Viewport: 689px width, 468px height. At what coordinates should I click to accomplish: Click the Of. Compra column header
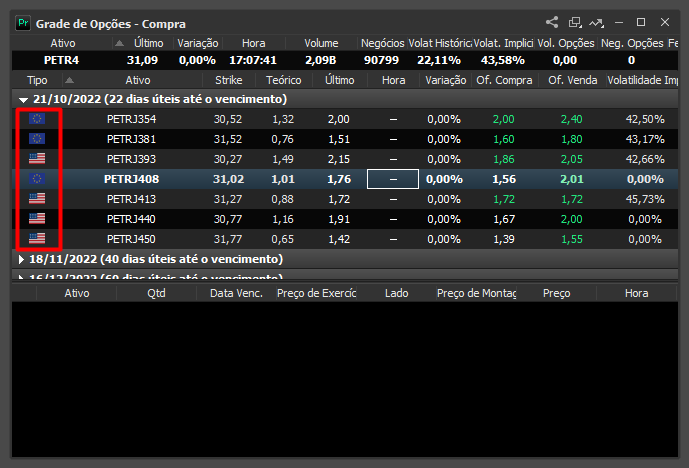(504, 80)
